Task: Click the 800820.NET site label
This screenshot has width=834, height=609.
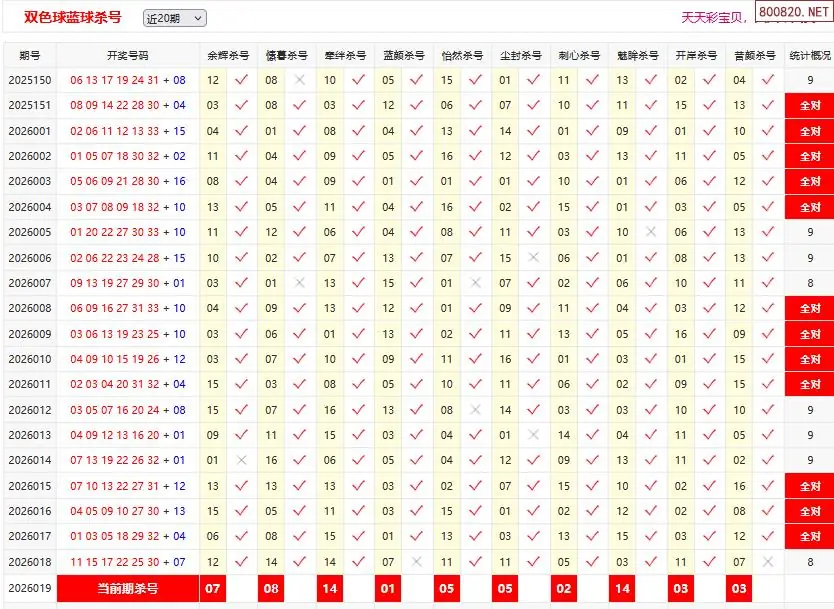Action: pyautogui.click(x=794, y=12)
